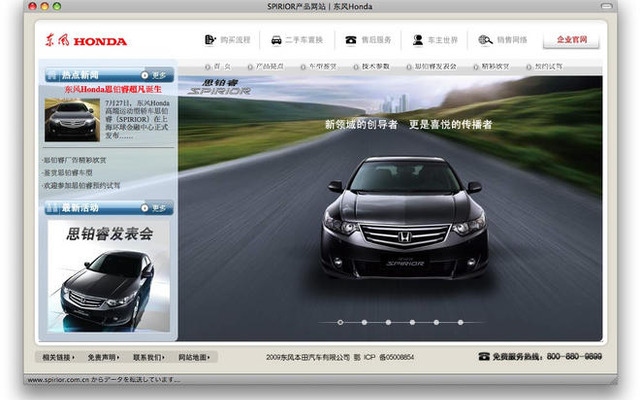Click the toolbar toggle pill in the title bar
The width and height of the screenshot is (640, 400).
coord(607,6)
